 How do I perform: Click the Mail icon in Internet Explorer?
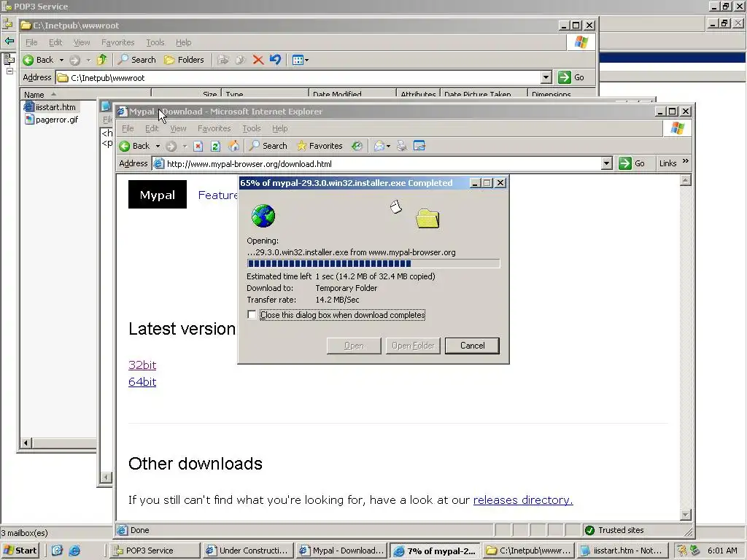tap(379, 146)
